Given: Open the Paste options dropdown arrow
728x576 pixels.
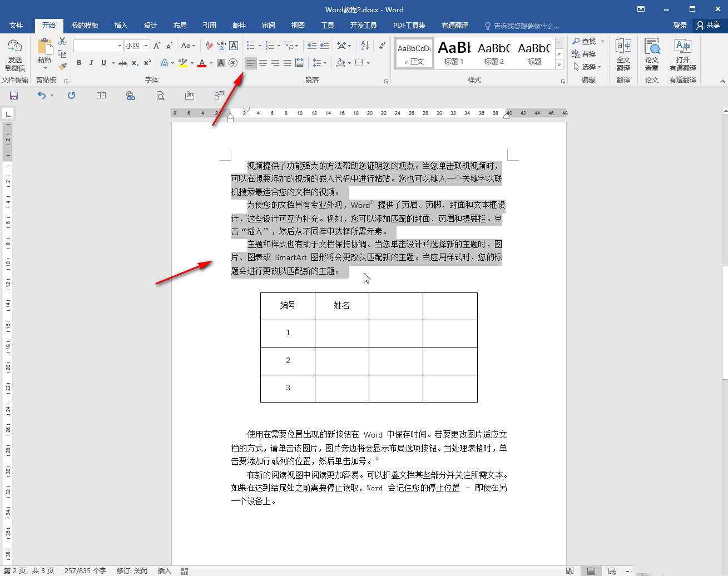Looking at the screenshot, I should (x=44, y=68).
